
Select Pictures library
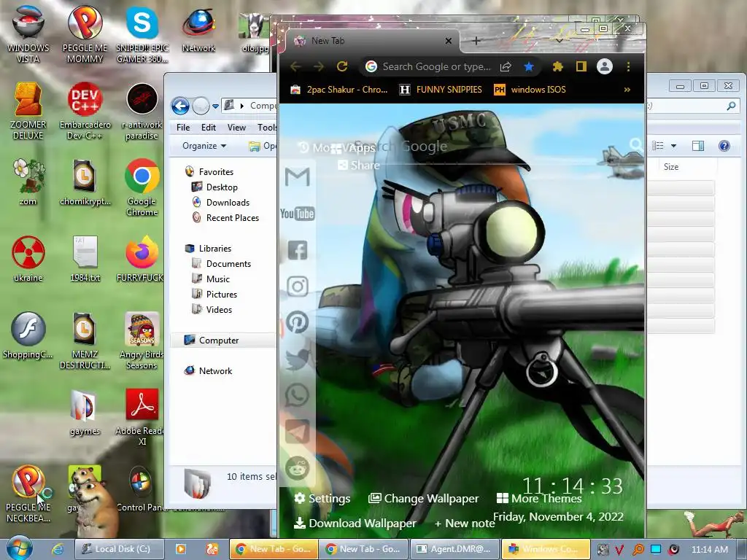tap(214, 295)
